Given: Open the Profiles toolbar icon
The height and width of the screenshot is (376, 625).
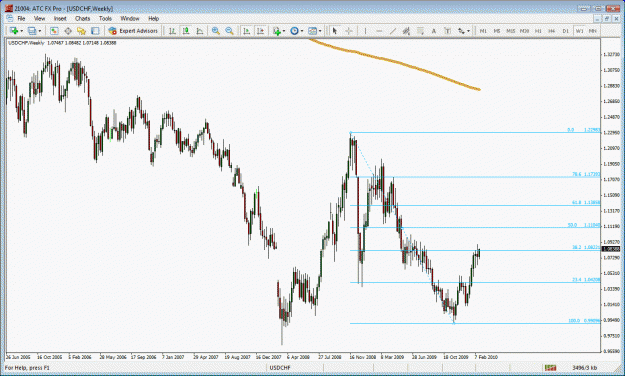Looking at the screenshot, I should tap(32, 31).
